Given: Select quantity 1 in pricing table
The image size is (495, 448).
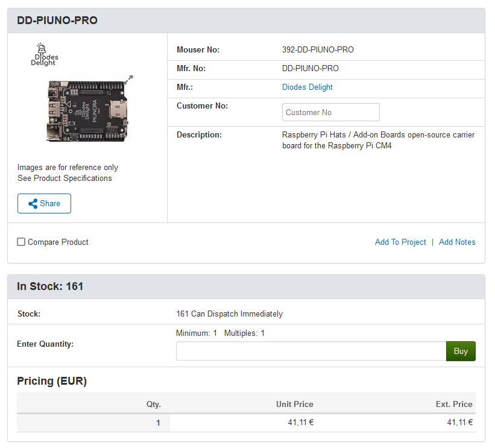Looking at the screenshot, I should (x=158, y=423).
